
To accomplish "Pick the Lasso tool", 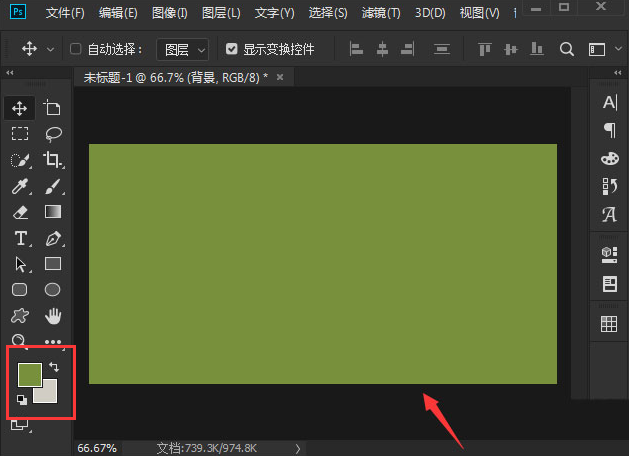I will (x=53, y=134).
